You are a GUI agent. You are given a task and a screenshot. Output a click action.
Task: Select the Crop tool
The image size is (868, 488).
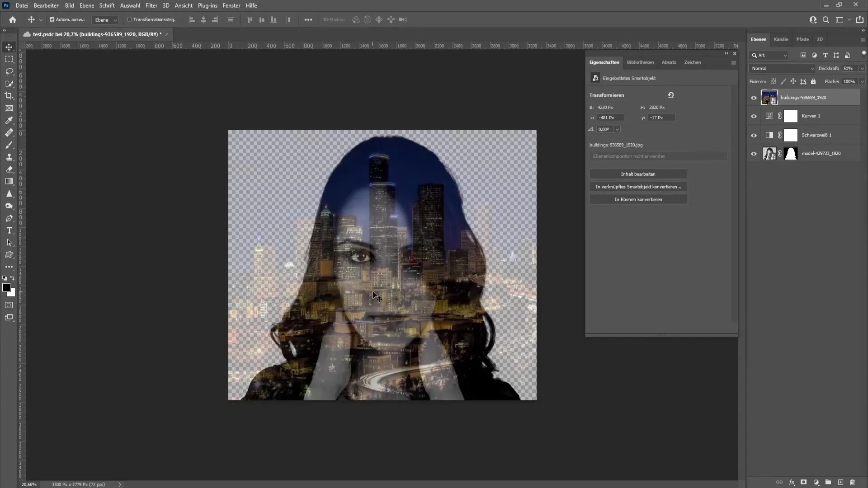pos(9,96)
